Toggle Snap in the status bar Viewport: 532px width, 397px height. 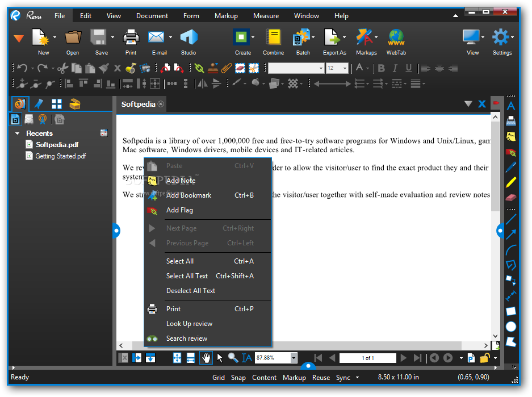point(238,377)
